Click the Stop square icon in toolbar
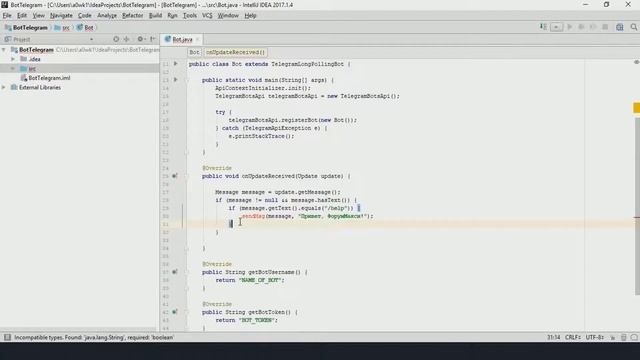The height and width of the screenshot is (360, 640). (x=605, y=27)
